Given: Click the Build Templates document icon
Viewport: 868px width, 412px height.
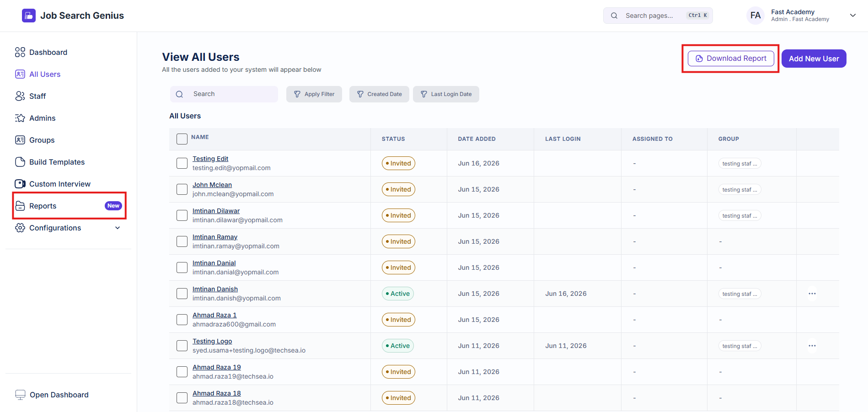Looking at the screenshot, I should click(20, 162).
